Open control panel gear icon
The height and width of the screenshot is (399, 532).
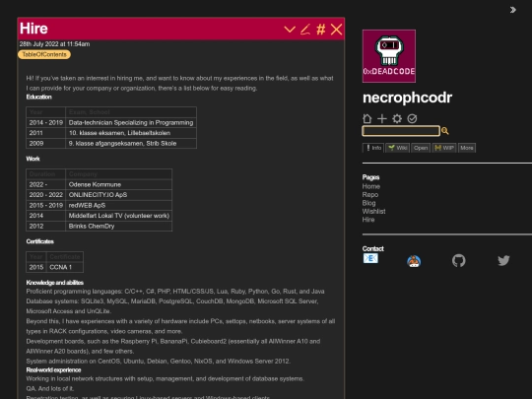(x=397, y=118)
